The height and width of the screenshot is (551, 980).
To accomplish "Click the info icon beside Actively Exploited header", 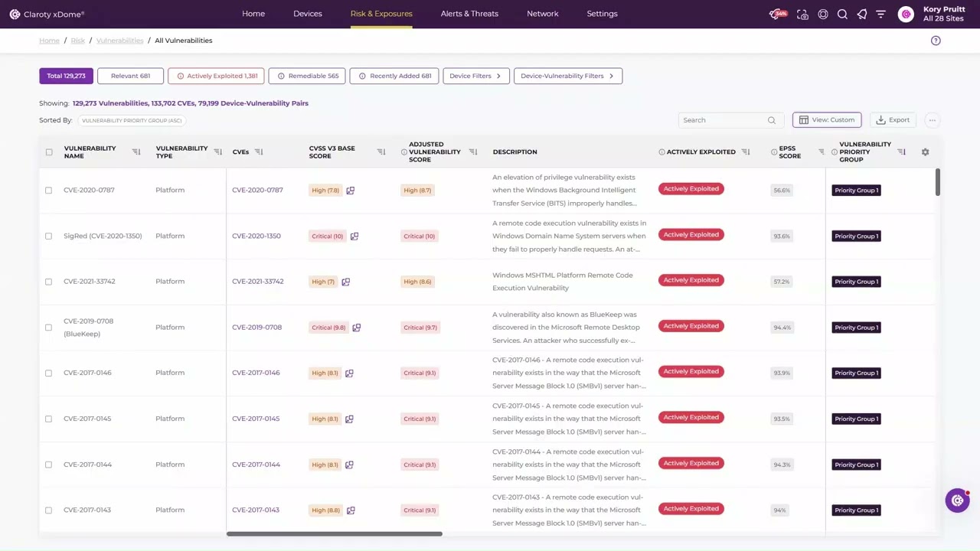I will click(x=661, y=152).
